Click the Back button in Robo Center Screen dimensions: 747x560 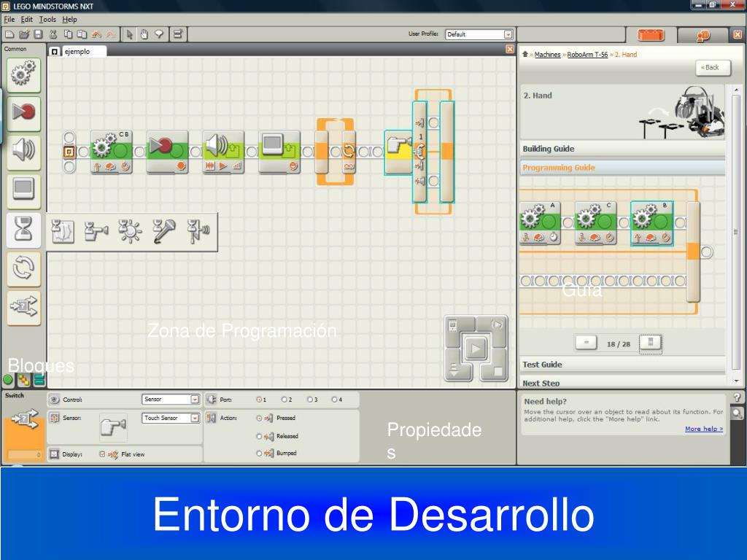pos(713,68)
